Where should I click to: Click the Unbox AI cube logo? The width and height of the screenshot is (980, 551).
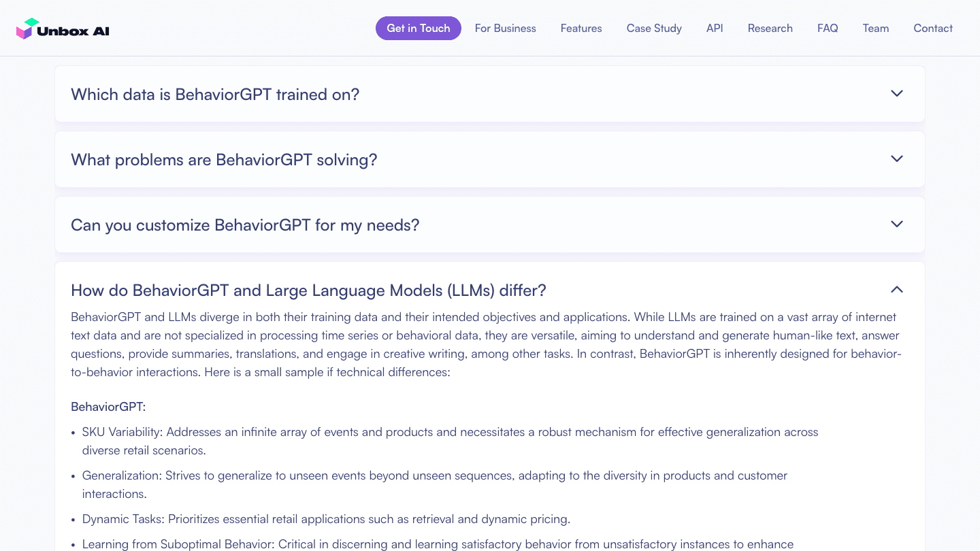point(29,29)
